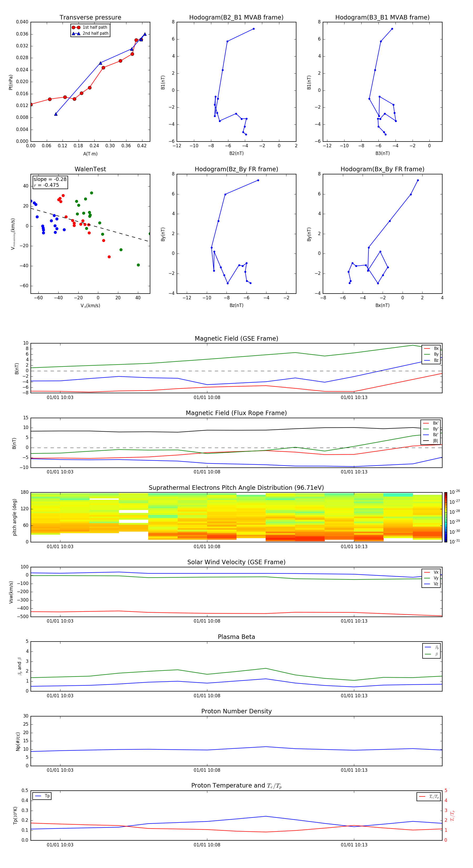
Task: Click the 'pitch angle (deg)' axis label
Action: click(14, 517)
